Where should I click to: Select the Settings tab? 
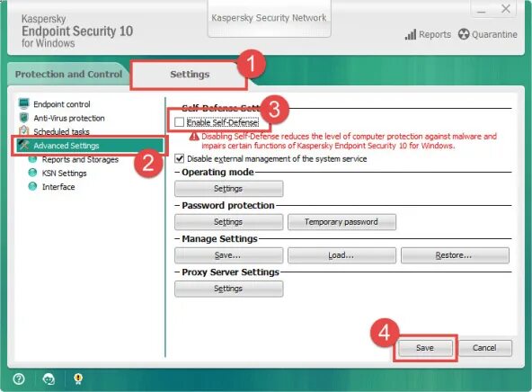point(190,74)
